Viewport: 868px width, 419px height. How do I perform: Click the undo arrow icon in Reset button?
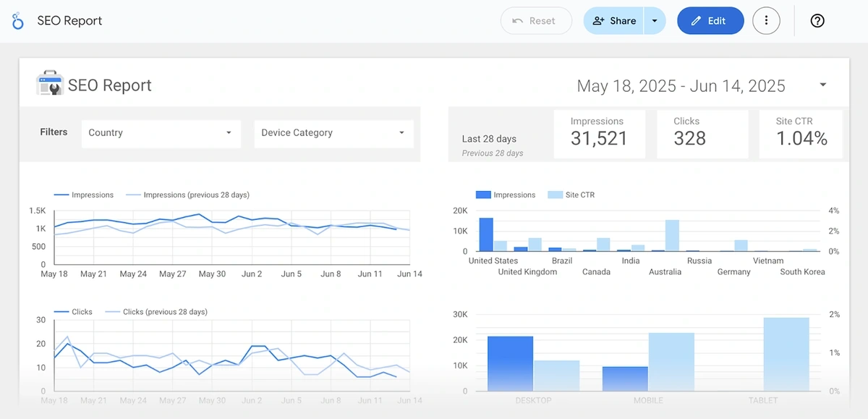516,20
